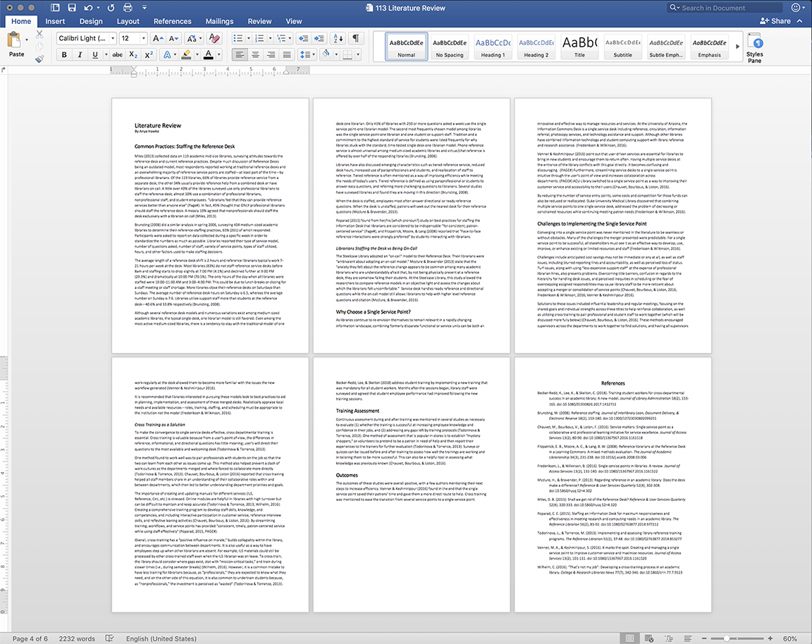Click the feedback smiley icon
Image resolution: width=812 pixels, height=644 pixels.
tap(796, 8)
